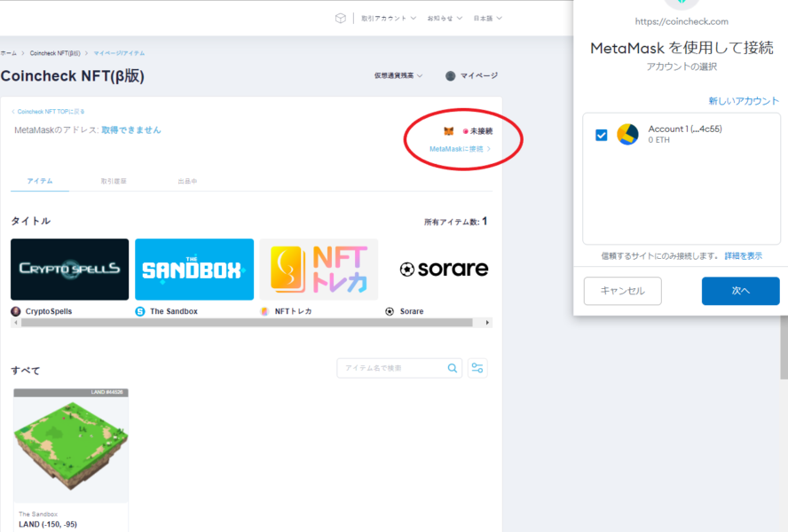This screenshot has width=788, height=532.
Task: Click the title carousel left arrow
Action: tap(16, 323)
